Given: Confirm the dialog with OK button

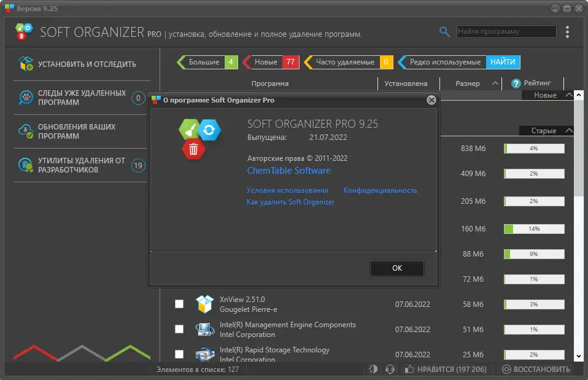Looking at the screenshot, I should [397, 268].
